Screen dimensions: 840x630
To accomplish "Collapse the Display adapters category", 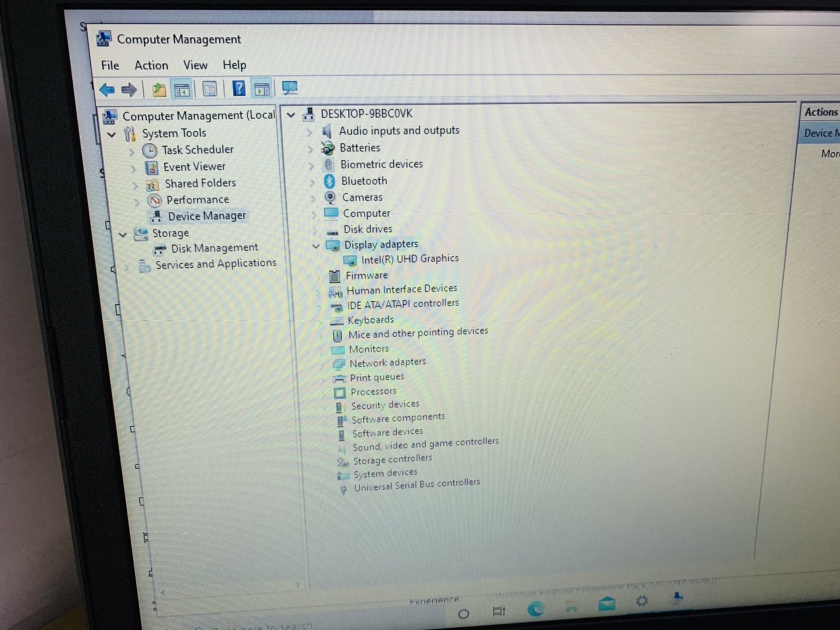I will pyautogui.click(x=316, y=246).
